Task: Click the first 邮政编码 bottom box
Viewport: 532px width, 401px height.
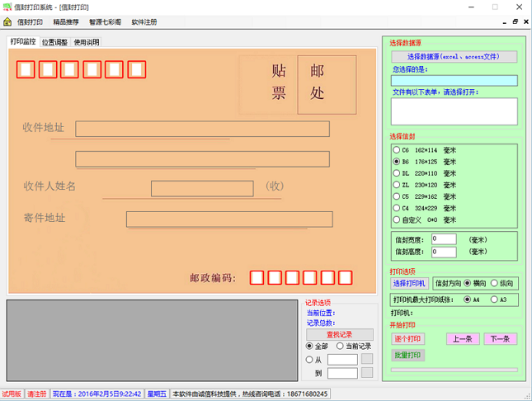Action: point(257,278)
